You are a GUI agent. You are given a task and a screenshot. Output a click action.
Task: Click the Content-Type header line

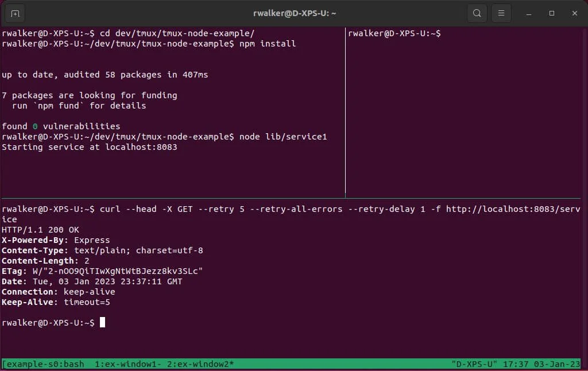tap(102, 250)
